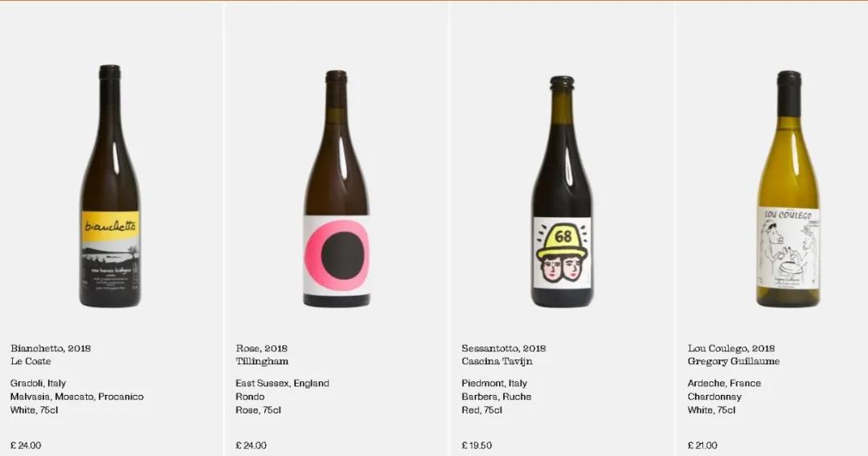The width and height of the screenshot is (868, 456).
Task: Click the Piedmont, Italy region text
Action: [x=494, y=383]
